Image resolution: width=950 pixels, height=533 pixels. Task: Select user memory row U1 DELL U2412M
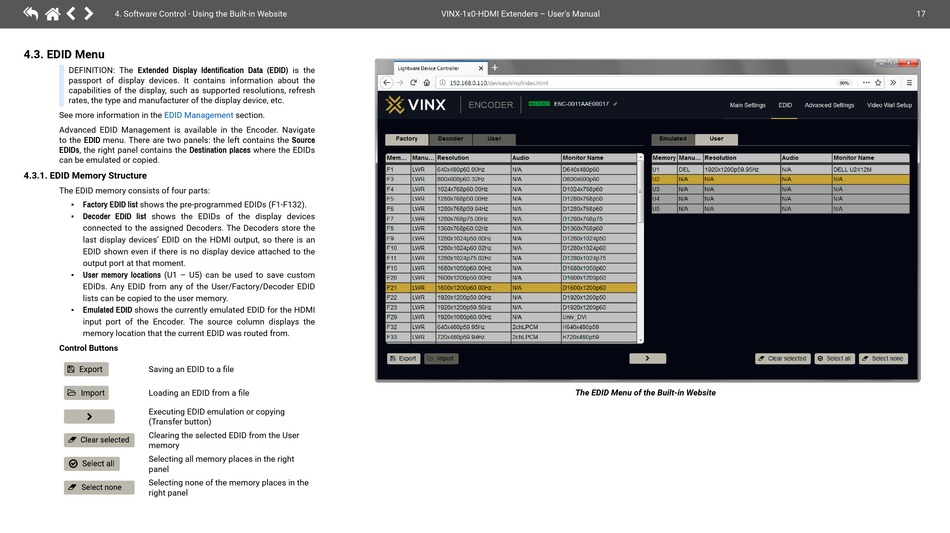780,170
